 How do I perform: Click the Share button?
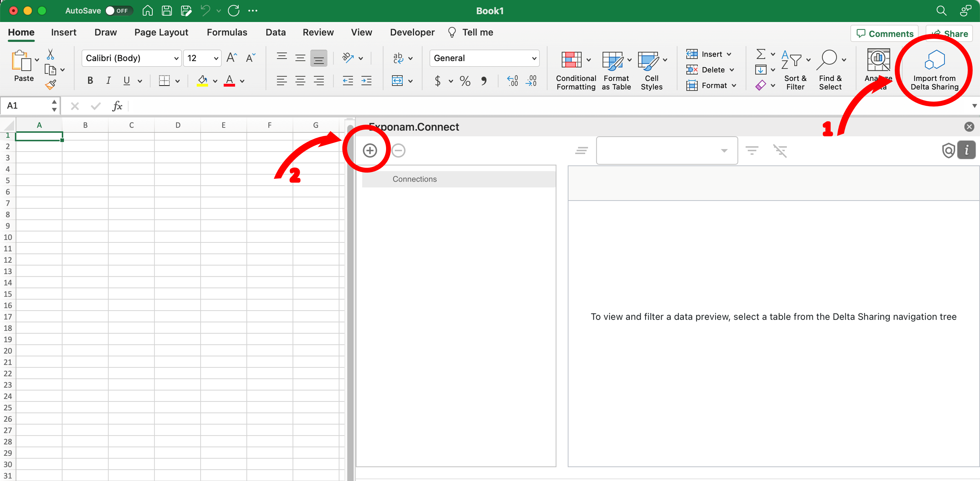pyautogui.click(x=949, y=34)
